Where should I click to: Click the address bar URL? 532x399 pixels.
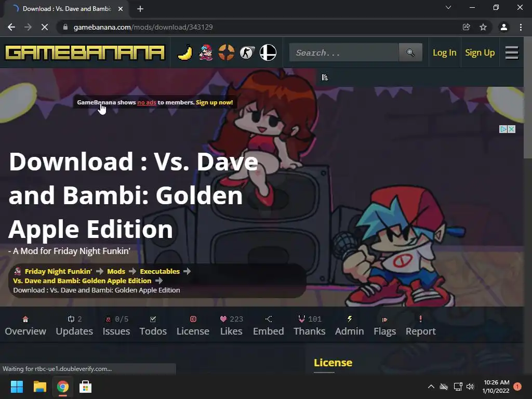143,27
